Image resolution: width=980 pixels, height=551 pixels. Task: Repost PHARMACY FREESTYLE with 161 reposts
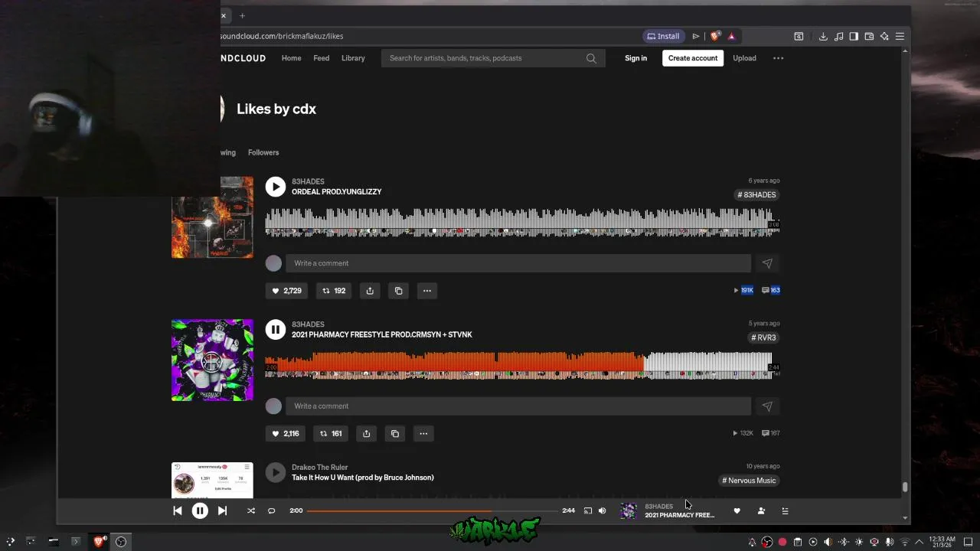tap(331, 434)
